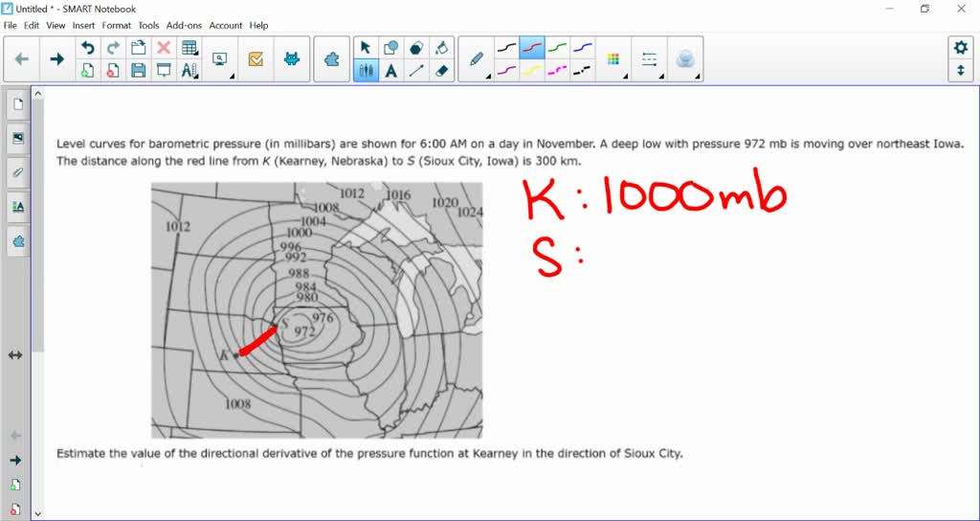
Task: Click the delete page icon
Action: click(113, 70)
